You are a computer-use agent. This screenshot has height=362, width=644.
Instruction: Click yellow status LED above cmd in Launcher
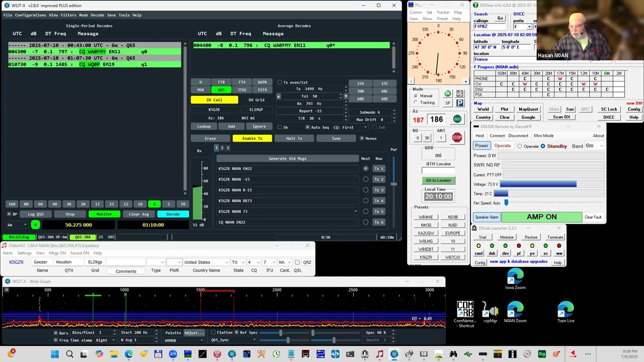click(x=478, y=246)
